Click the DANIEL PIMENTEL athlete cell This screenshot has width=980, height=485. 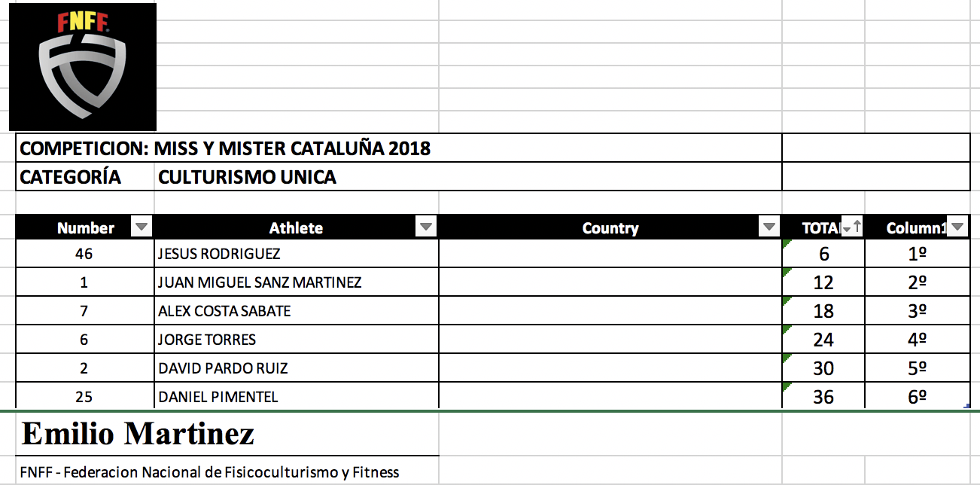(x=296, y=396)
